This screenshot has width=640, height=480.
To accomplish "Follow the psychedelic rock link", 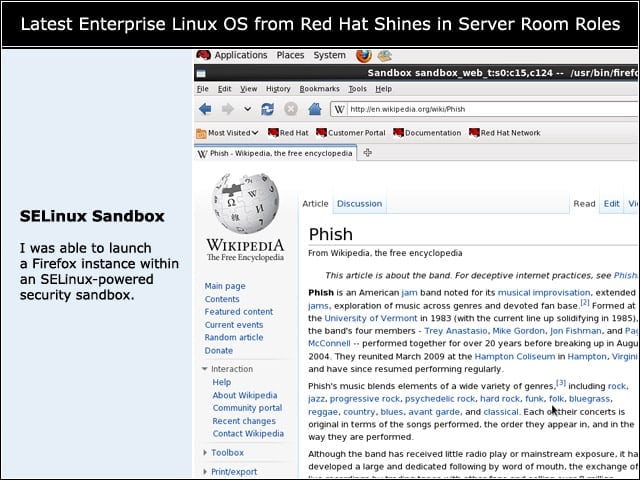I will coord(440,399).
